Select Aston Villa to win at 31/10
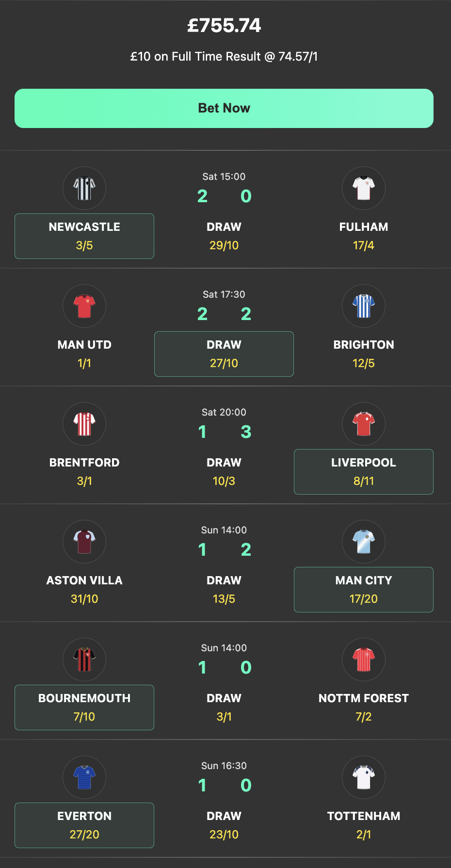The width and height of the screenshot is (451, 868). point(84,590)
